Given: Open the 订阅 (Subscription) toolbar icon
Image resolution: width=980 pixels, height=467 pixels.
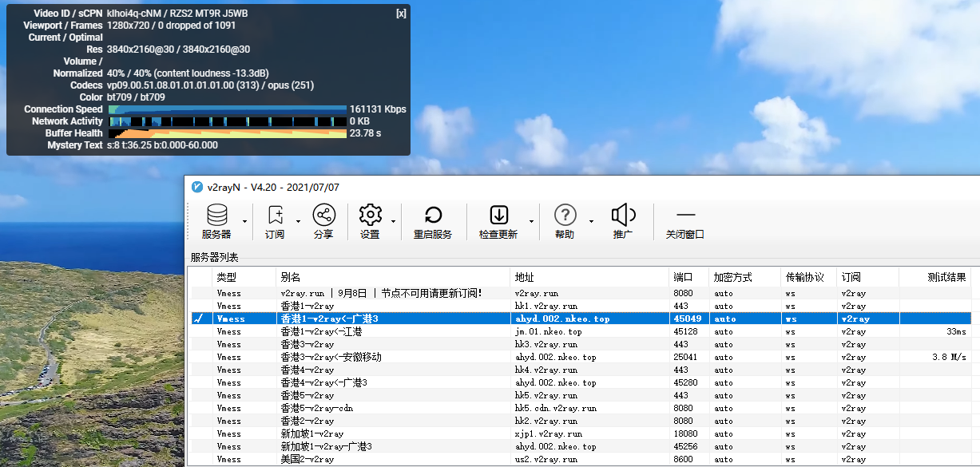Looking at the screenshot, I should tap(275, 222).
